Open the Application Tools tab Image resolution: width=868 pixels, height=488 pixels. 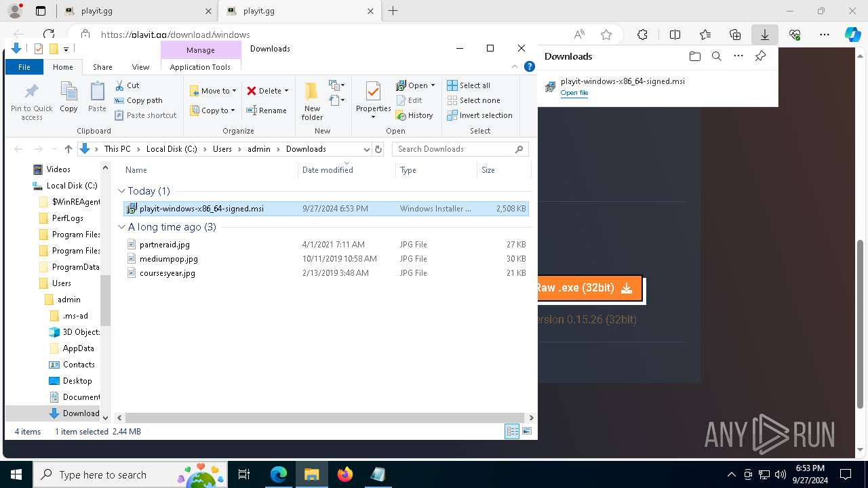[200, 67]
